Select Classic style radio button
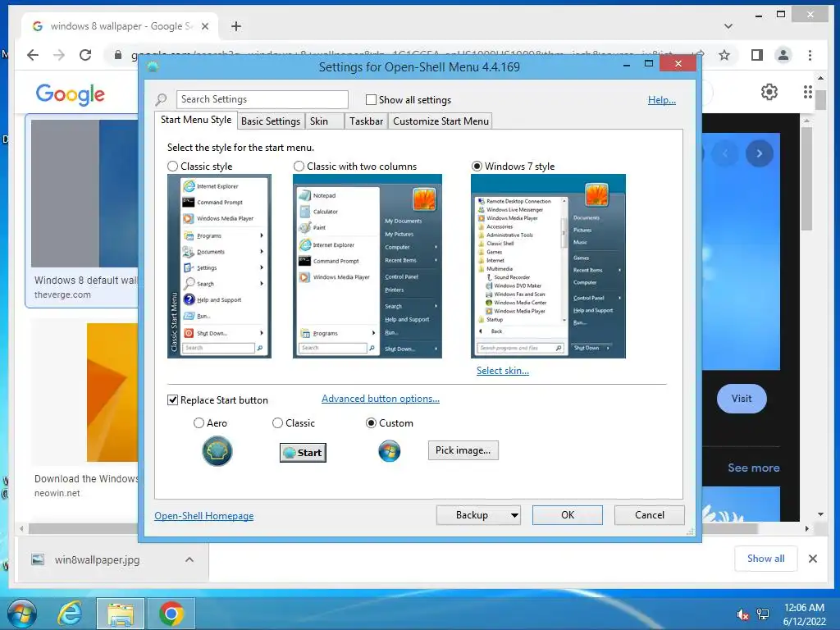Viewport: 840px width, 630px height. click(172, 167)
